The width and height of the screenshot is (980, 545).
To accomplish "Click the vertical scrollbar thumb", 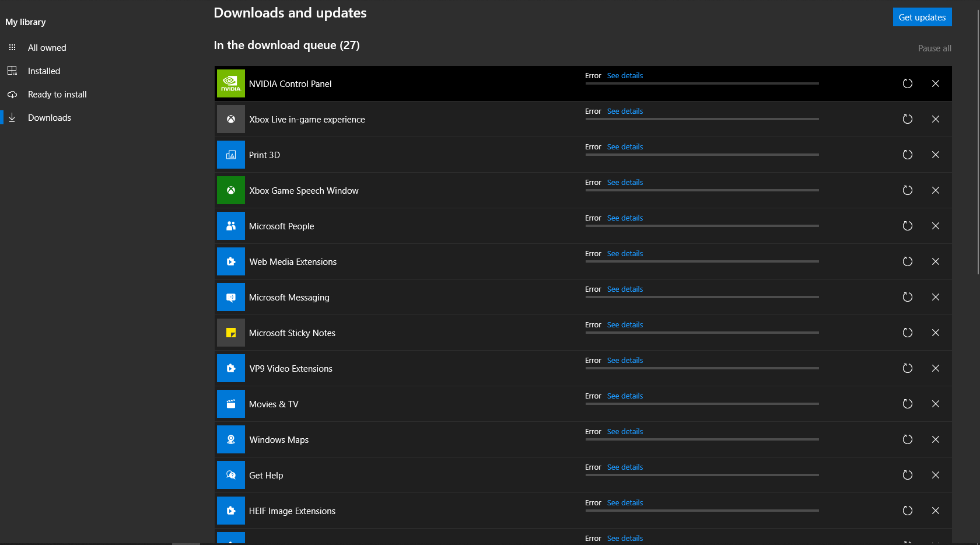I will (x=978, y=142).
